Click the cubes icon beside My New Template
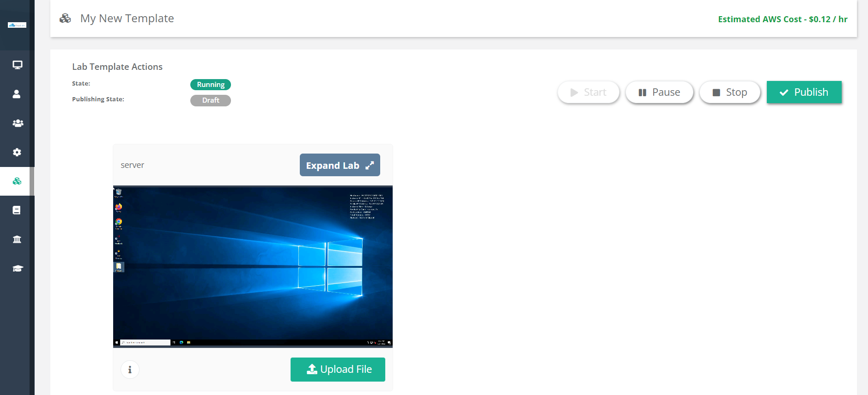The width and height of the screenshot is (868, 395). (x=65, y=19)
